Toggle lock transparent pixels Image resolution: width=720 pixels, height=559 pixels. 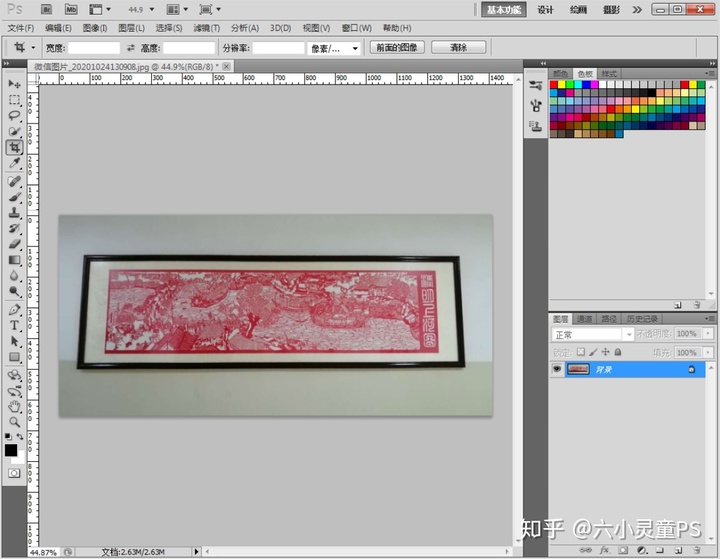coord(581,352)
